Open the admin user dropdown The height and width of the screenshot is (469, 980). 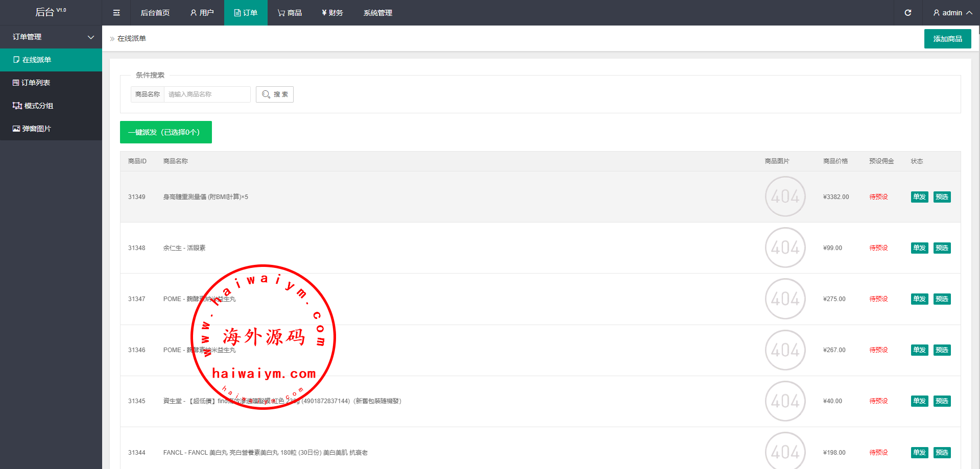(x=952, y=13)
